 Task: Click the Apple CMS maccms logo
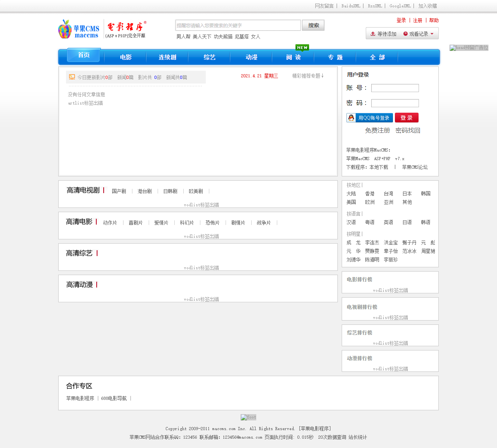79,29
